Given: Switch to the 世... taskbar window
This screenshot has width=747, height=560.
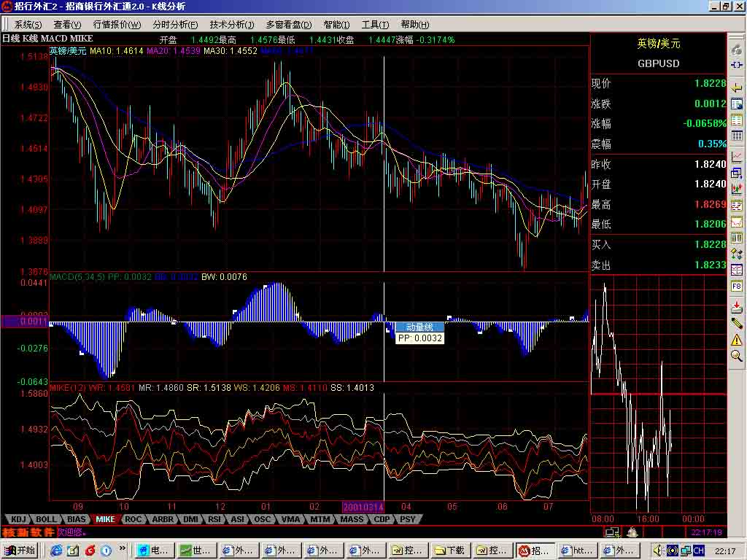Looking at the screenshot, I should click(196, 551).
